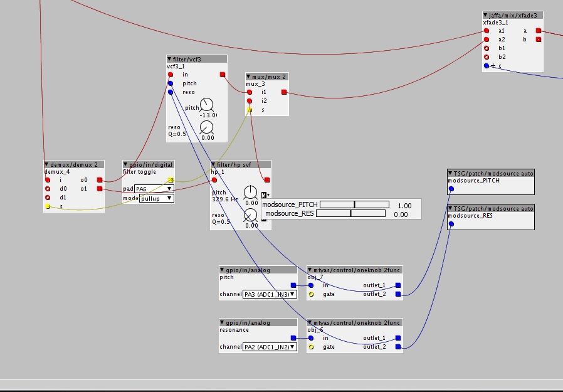Click the blue inlet of modsource_RES object
The image size is (563, 392).
tap(451, 223)
